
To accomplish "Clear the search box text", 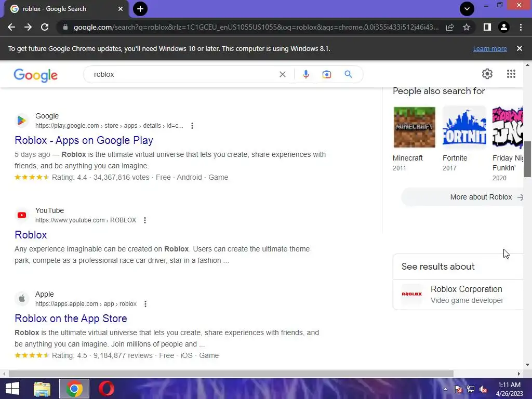I will (x=282, y=74).
